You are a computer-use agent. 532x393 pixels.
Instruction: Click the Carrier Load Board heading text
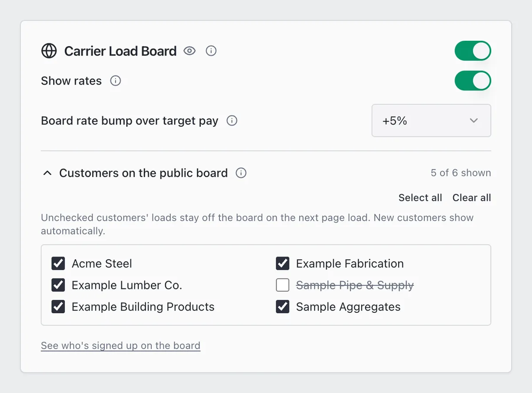[x=120, y=51]
